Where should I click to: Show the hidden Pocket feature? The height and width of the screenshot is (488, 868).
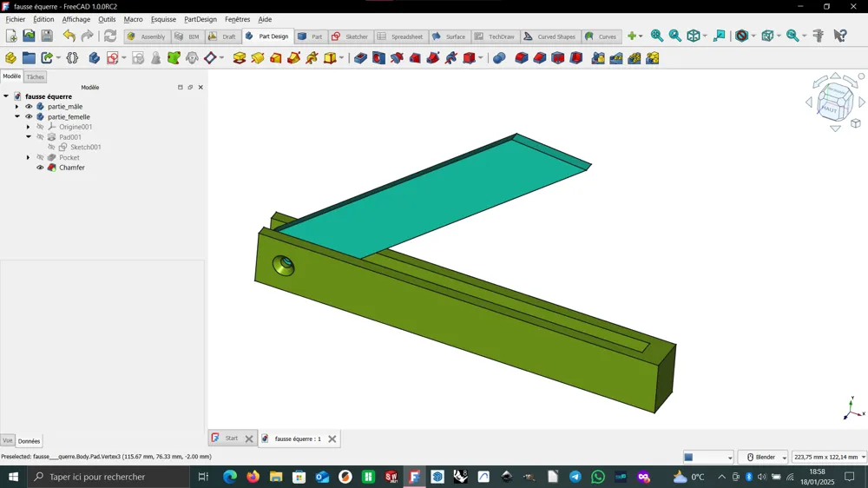click(41, 157)
